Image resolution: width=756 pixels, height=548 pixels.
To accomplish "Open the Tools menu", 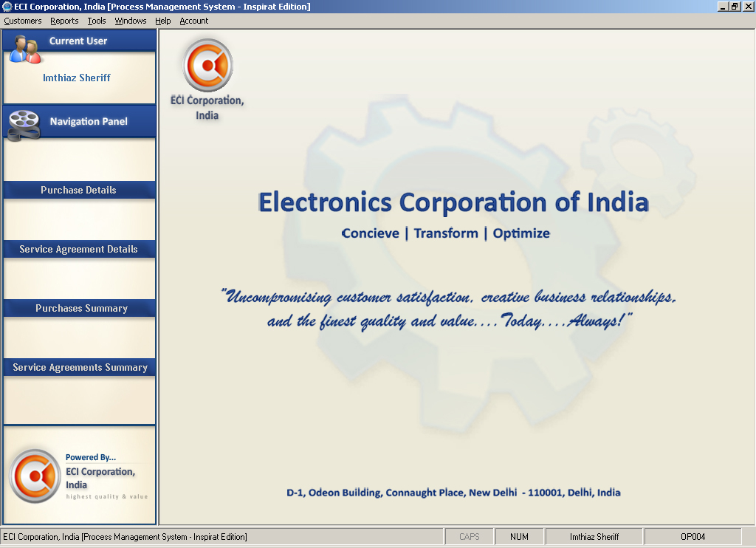I will (97, 21).
